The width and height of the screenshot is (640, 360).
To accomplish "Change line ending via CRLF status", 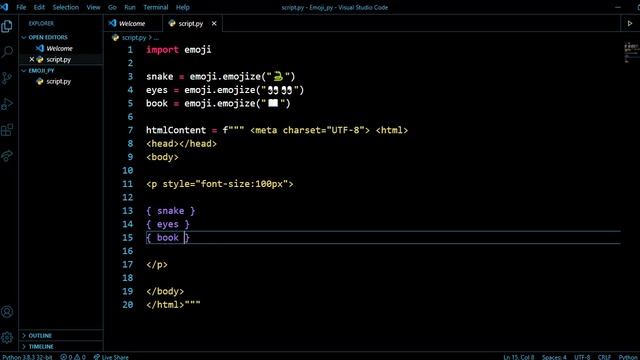I will 604,357.
